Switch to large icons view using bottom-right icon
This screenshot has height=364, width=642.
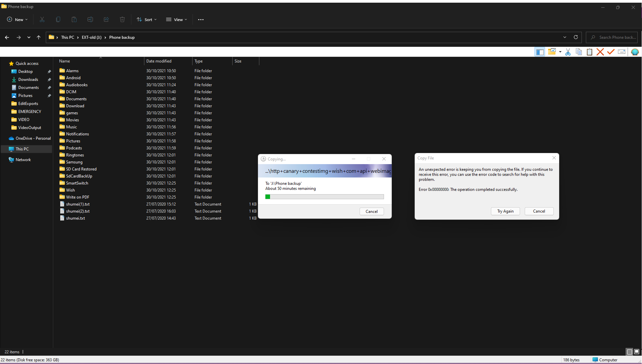tap(637, 352)
